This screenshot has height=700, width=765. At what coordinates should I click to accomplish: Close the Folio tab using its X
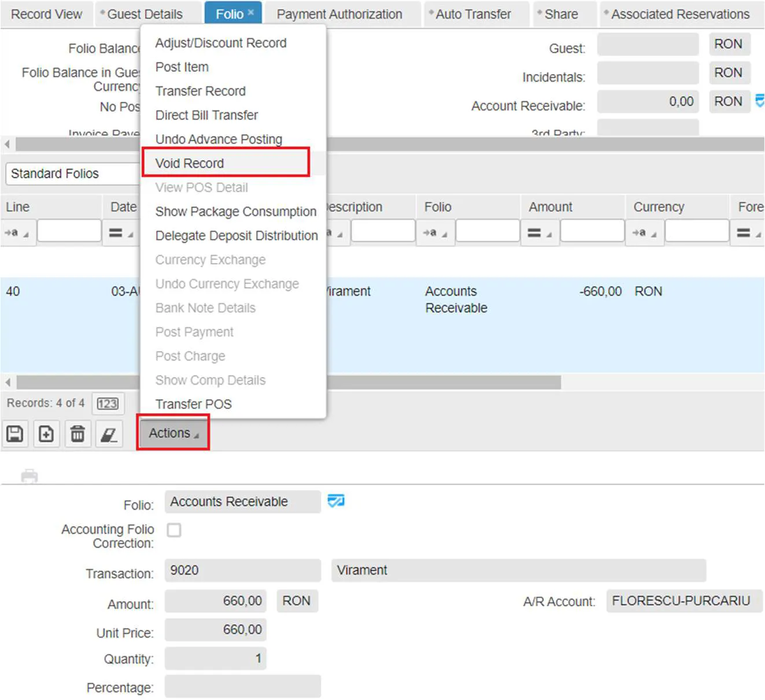pos(251,12)
